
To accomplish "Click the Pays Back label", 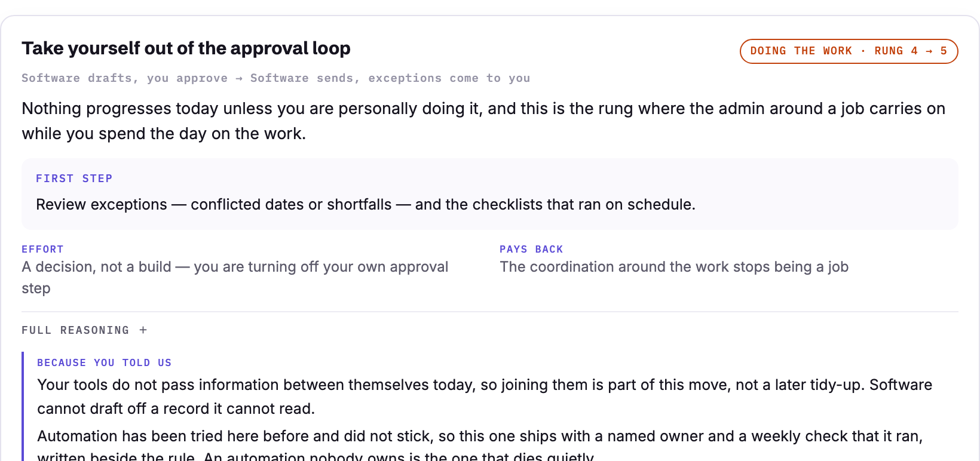I will tap(531, 249).
